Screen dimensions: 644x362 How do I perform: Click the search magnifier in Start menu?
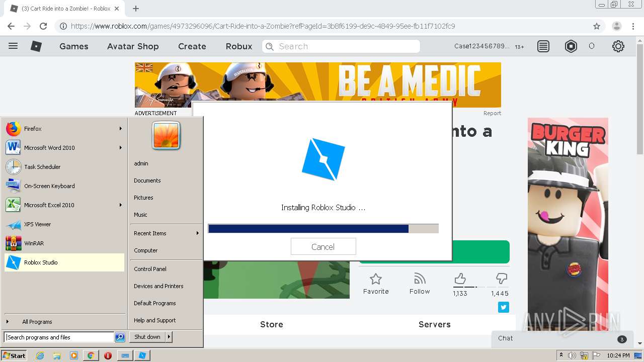(120, 337)
